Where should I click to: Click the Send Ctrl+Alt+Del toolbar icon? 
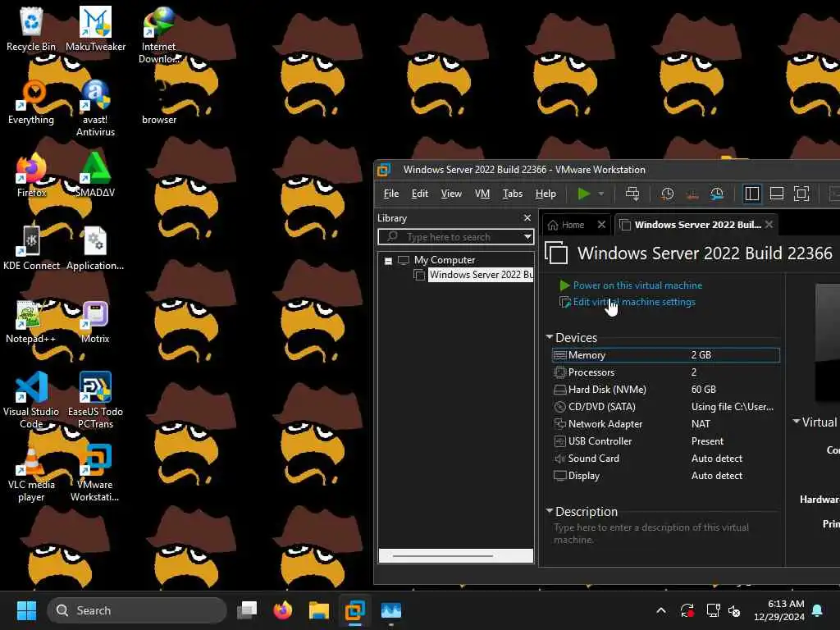pyautogui.click(x=632, y=194)
